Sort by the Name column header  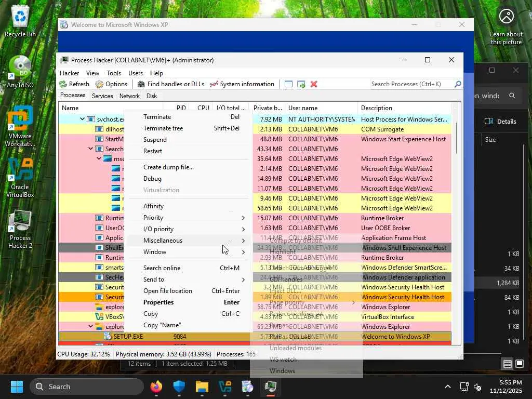click(x=111, y=108)
